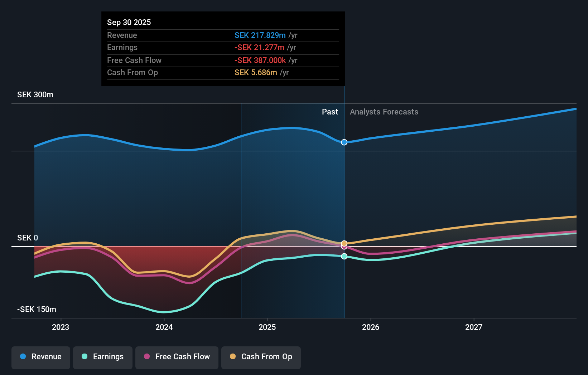Screen dimensions: 588x375
Task: Toggle the Cash From Op series visibility
Action: (x=261, y=357)
